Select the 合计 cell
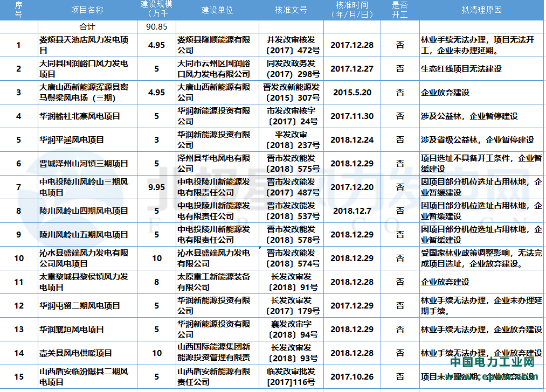Image resolution: width=546 pixels, height=392 pixels. tap(87, 27)
